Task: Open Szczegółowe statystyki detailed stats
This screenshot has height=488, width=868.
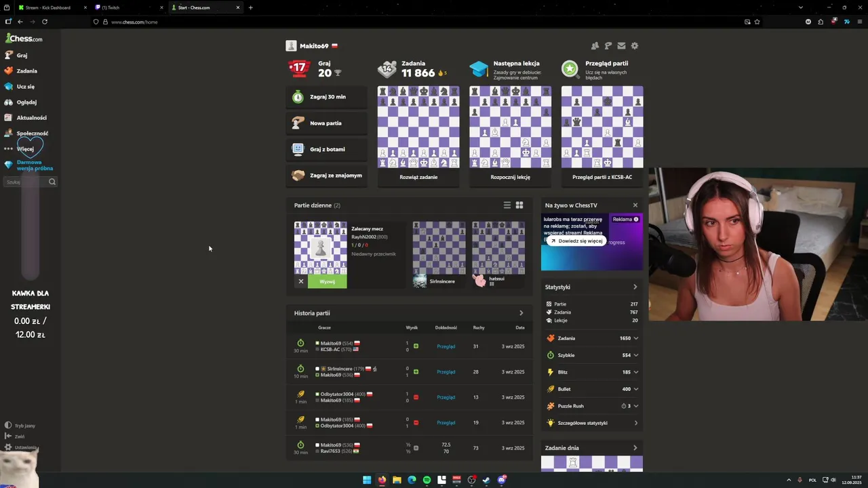Action: 592,423
